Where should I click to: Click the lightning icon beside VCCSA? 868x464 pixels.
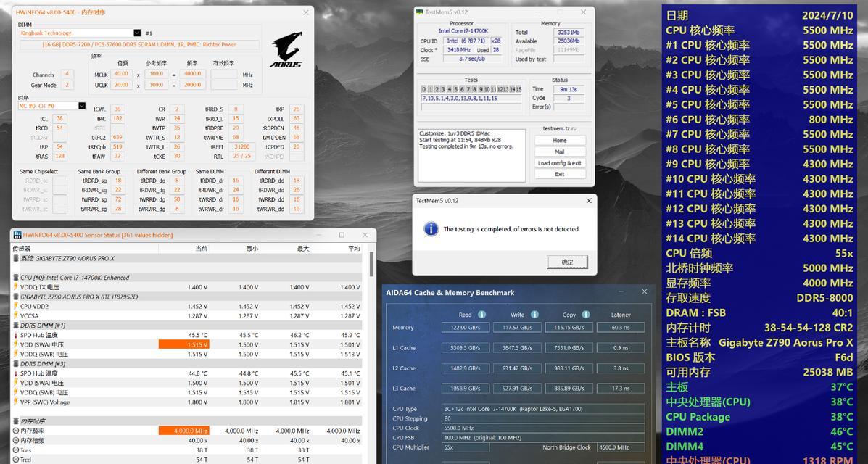pos(15,315)
